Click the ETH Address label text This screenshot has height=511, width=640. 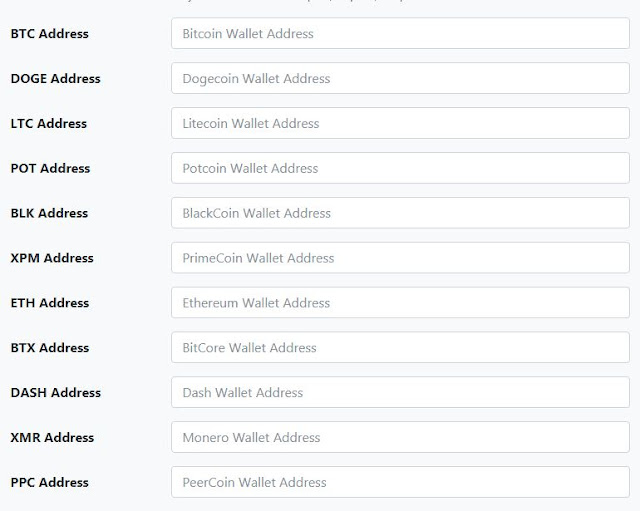49,303
